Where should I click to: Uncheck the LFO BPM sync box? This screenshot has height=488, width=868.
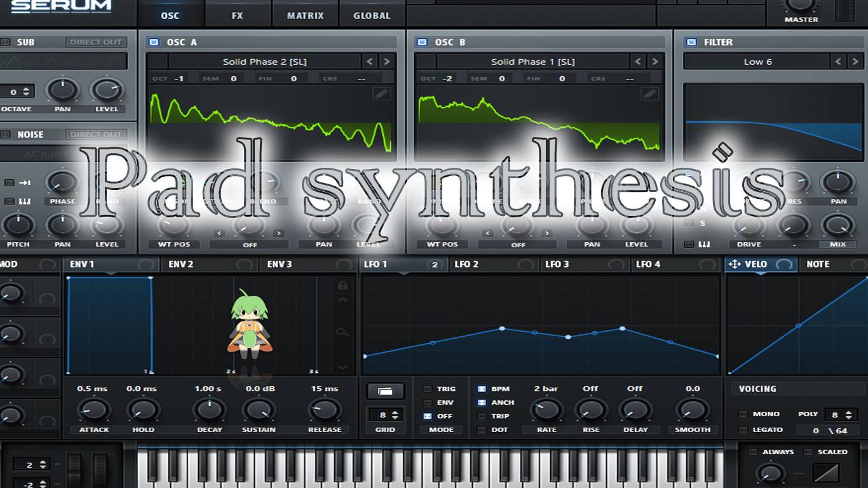click(482, 389)
